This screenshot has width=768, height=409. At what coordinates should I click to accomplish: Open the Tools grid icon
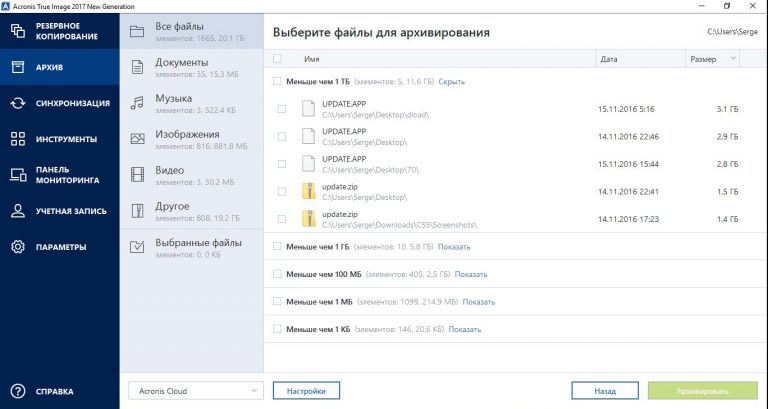(18, 139)
